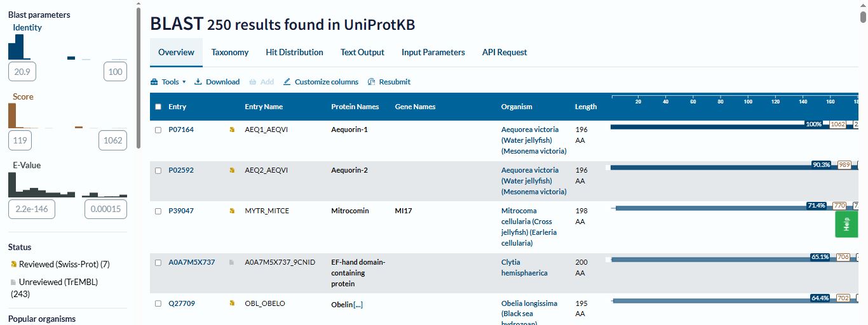
Task: Open entry P02592 link
Action: point(181,170)
